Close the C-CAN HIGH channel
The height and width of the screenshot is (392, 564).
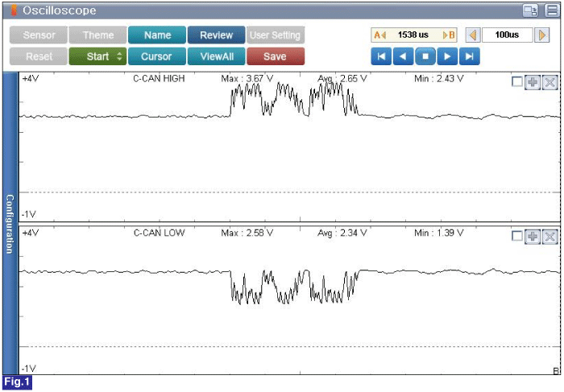coord(549,82)
